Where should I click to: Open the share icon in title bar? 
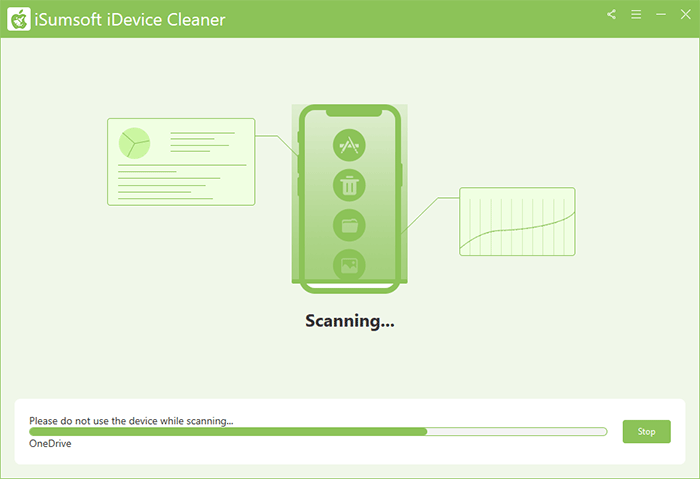click(x=612, y=14)
